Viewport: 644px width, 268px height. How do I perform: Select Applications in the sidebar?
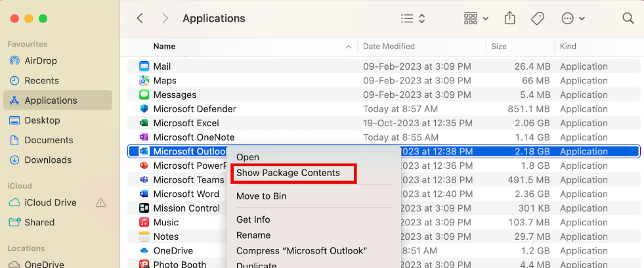click(x=58, y=100)
